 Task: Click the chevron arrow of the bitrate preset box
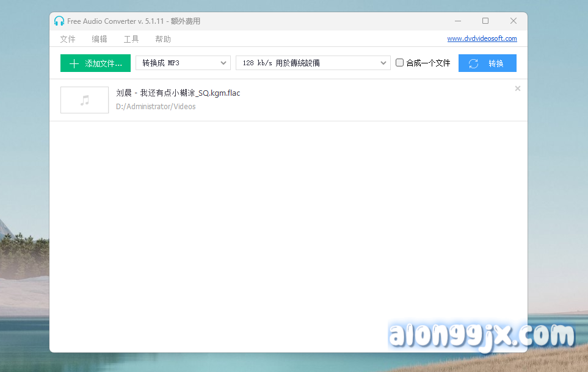(383, 63)
